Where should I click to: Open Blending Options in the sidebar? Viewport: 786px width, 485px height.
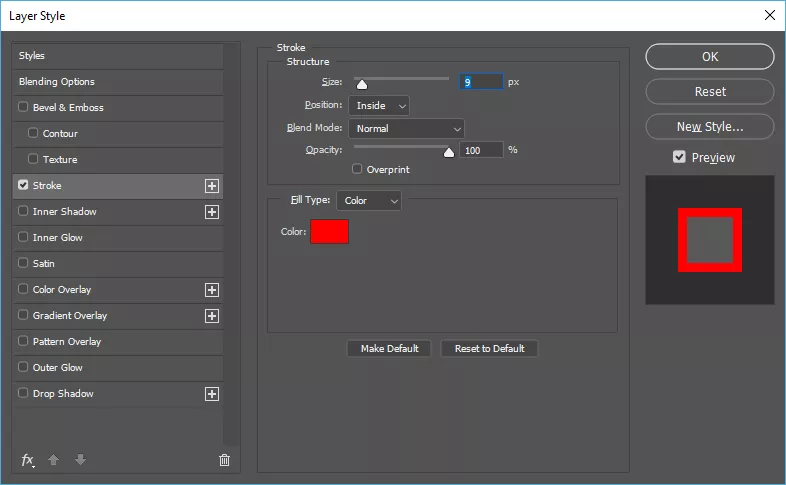click(118, 82)
